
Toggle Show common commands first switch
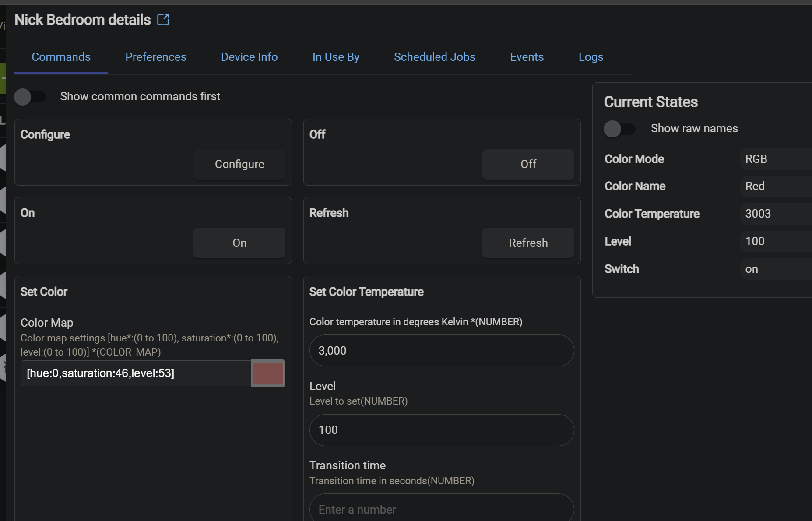pyautogui.click(x=30, y=96)
